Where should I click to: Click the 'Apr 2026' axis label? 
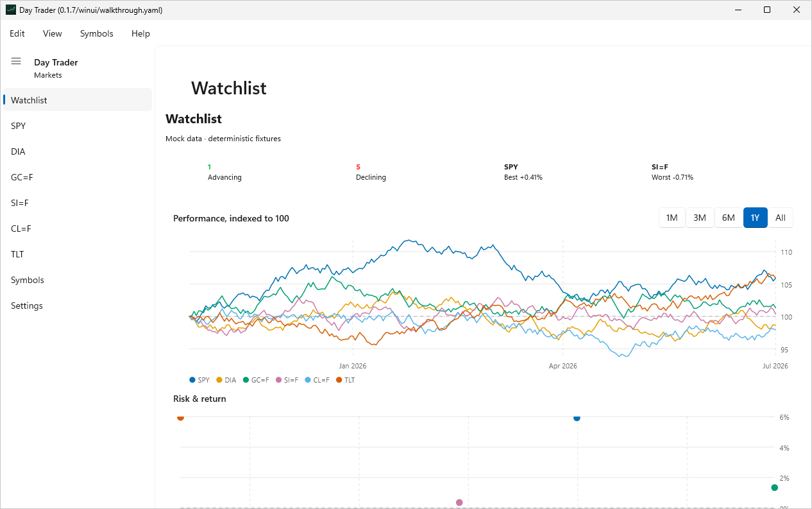[562, 366]
